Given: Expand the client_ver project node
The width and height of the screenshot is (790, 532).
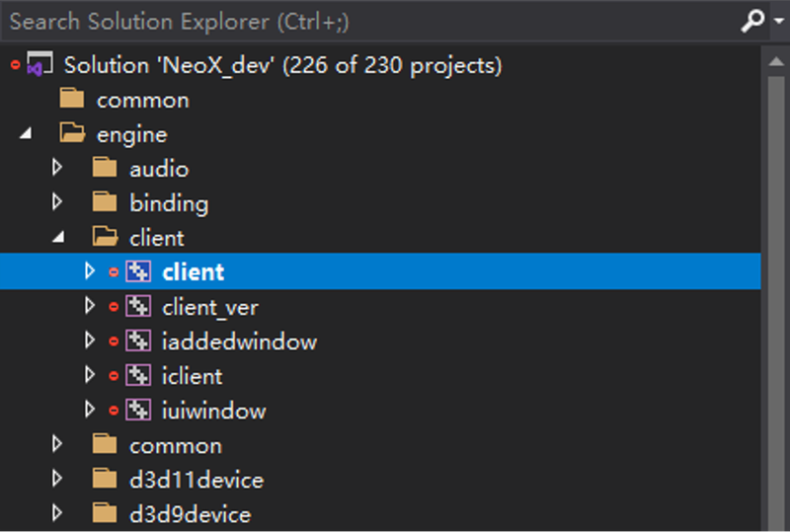Looking at the screenshot, I should (x=90, y=306).
